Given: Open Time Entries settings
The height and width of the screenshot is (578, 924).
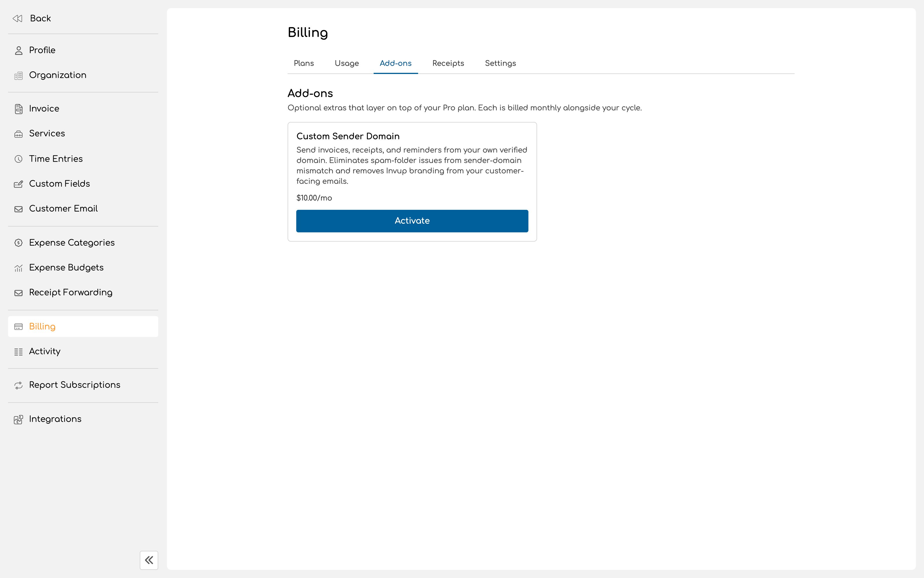Looking at the screenshot, I should pyautogui.click(x=83, y=159).
